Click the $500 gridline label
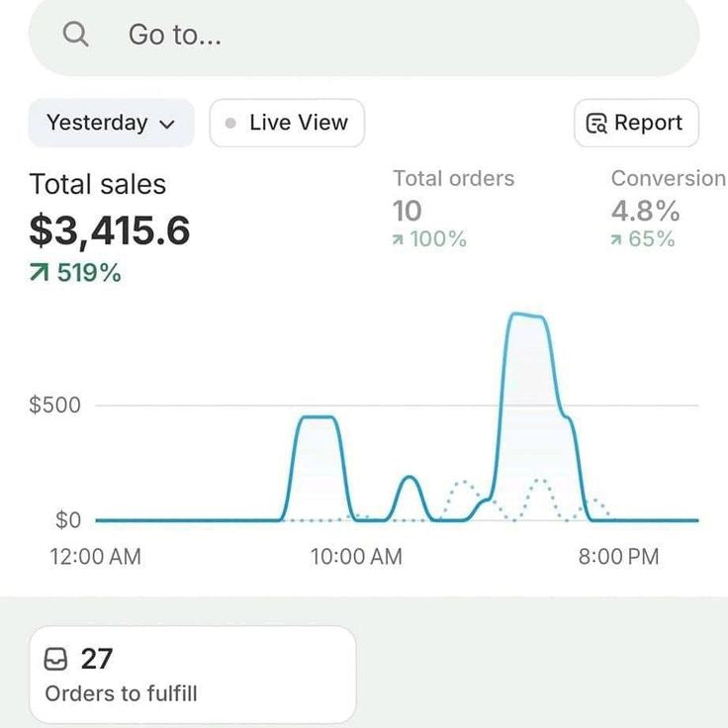 coord(55,406)
